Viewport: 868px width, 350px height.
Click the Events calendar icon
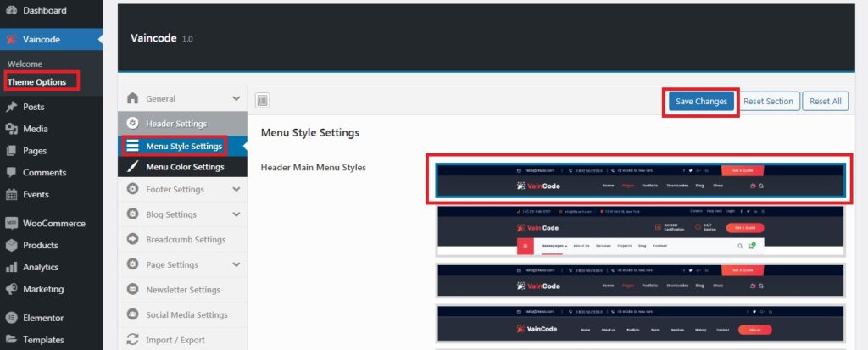11,195
